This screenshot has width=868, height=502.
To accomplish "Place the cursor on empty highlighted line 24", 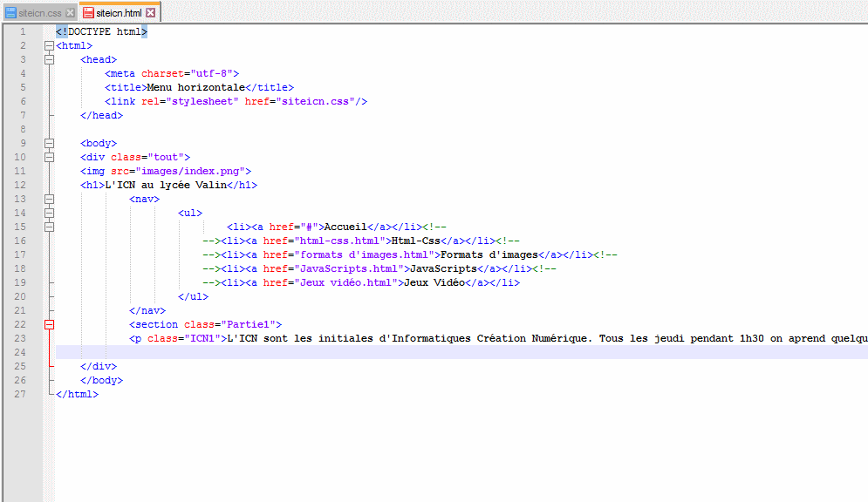I will [461, 352].
